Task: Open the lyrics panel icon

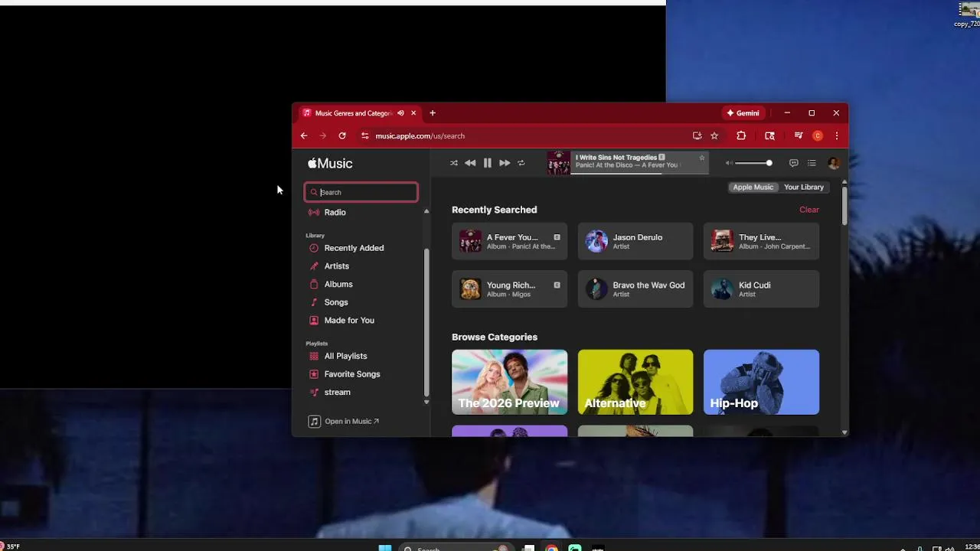Action: 793,163
